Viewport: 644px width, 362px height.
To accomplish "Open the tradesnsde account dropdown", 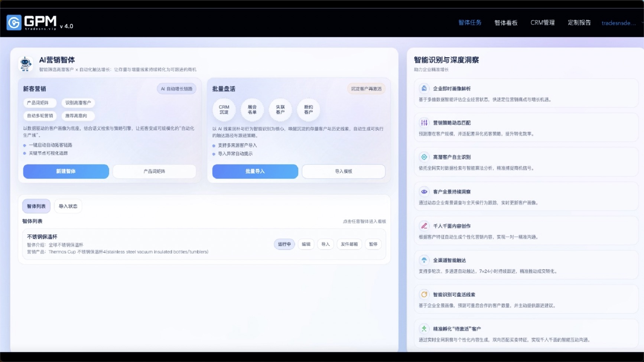I will [x=620, y=23].
